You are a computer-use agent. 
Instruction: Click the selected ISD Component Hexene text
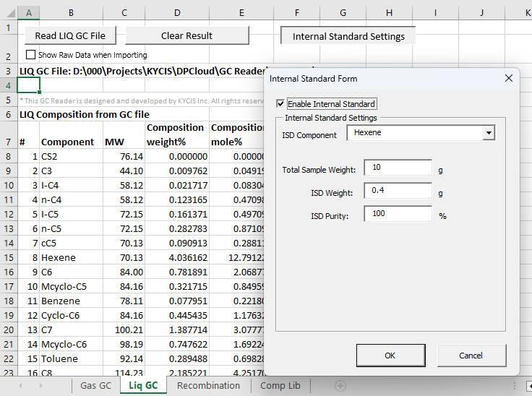tap(367, 132)
